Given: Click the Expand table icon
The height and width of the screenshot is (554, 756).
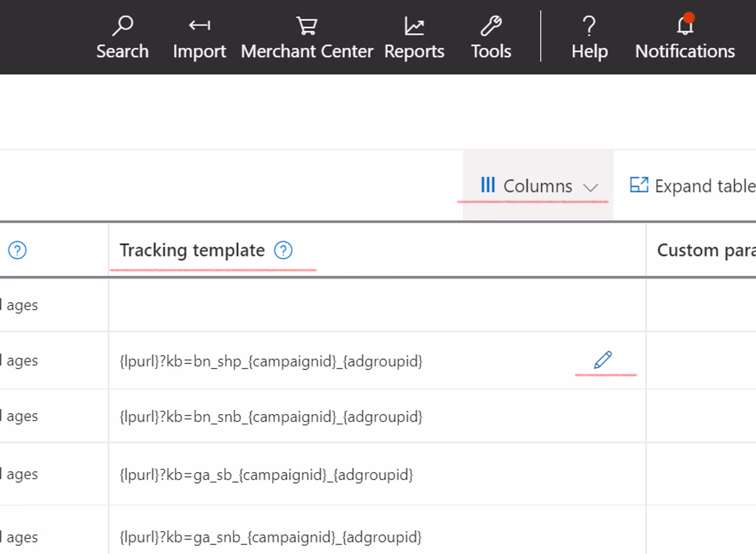Looking at the screenshot, I should point(639,185).
